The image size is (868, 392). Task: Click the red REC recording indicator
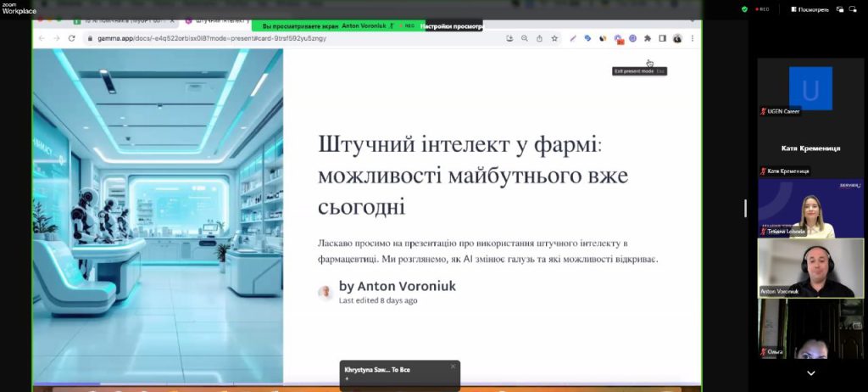762,8
